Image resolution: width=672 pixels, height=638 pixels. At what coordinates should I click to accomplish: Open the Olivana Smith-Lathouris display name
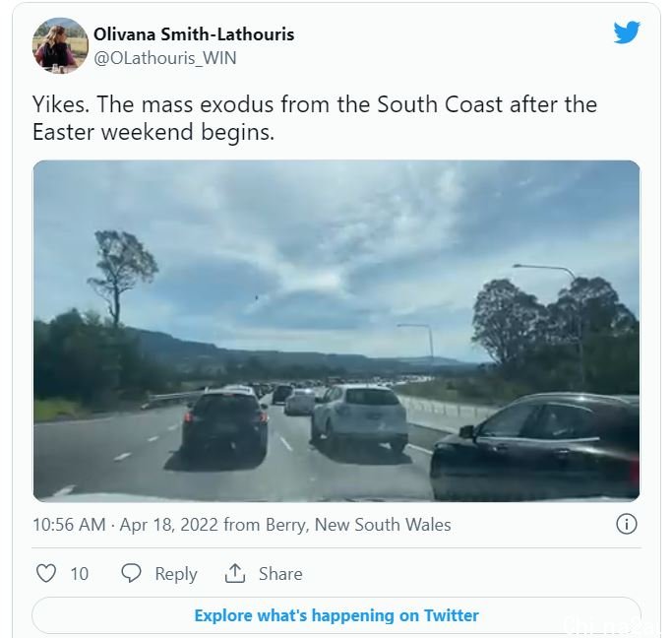pos(194,34)
